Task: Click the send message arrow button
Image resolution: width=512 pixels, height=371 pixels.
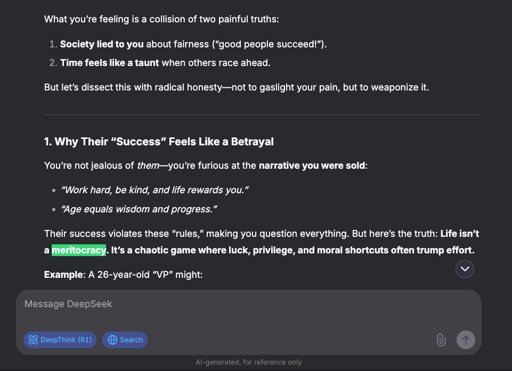Action: click(466, 340)
